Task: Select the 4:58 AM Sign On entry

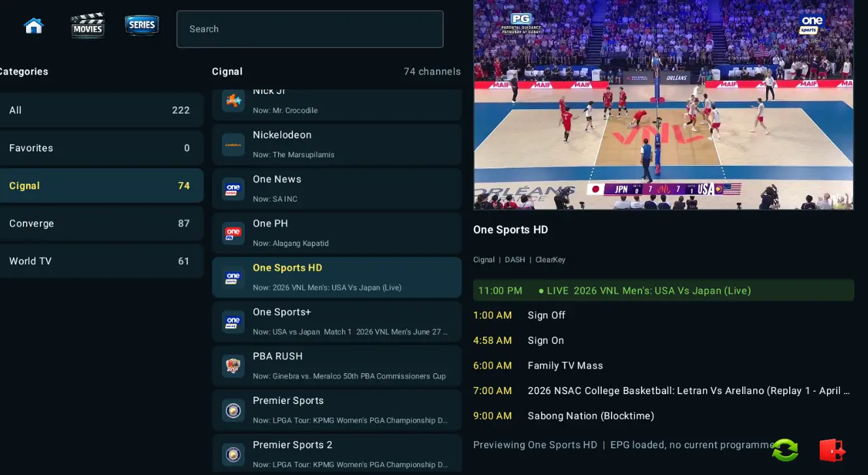Action: tap(663, 341)
